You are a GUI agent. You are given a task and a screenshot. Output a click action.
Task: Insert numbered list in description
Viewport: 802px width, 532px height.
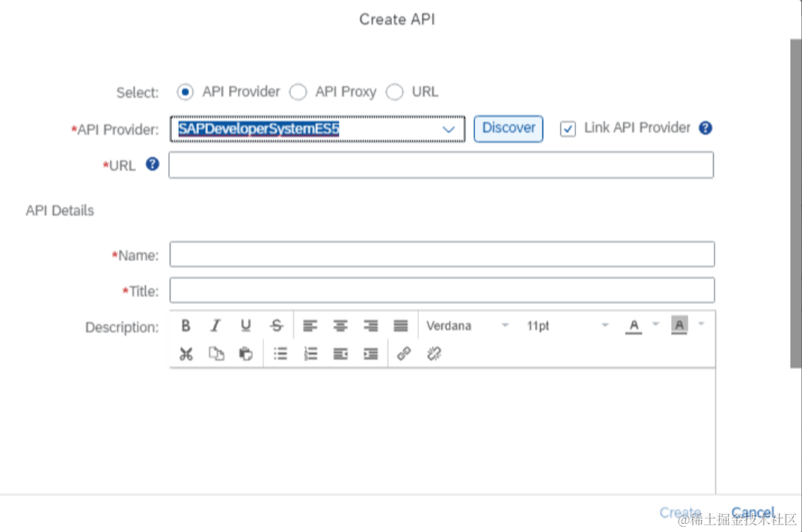click(310, 353)
